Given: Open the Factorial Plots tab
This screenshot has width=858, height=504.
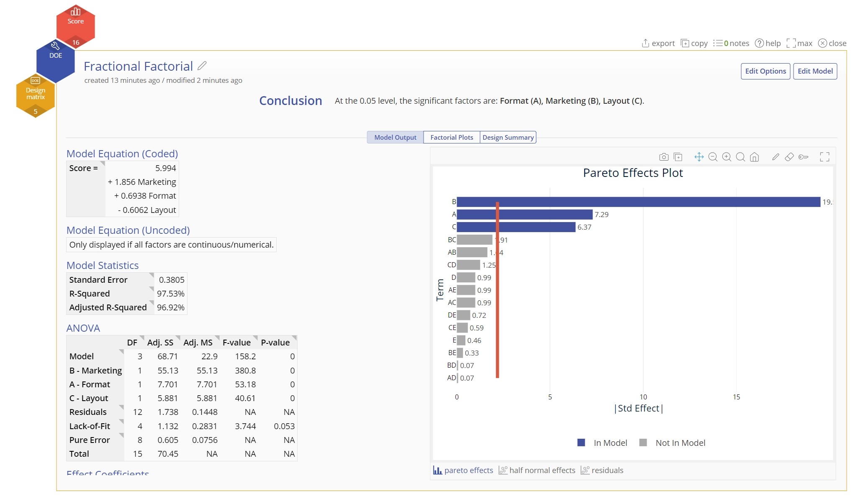Looking at the screenshot, I should pos(452,137).
